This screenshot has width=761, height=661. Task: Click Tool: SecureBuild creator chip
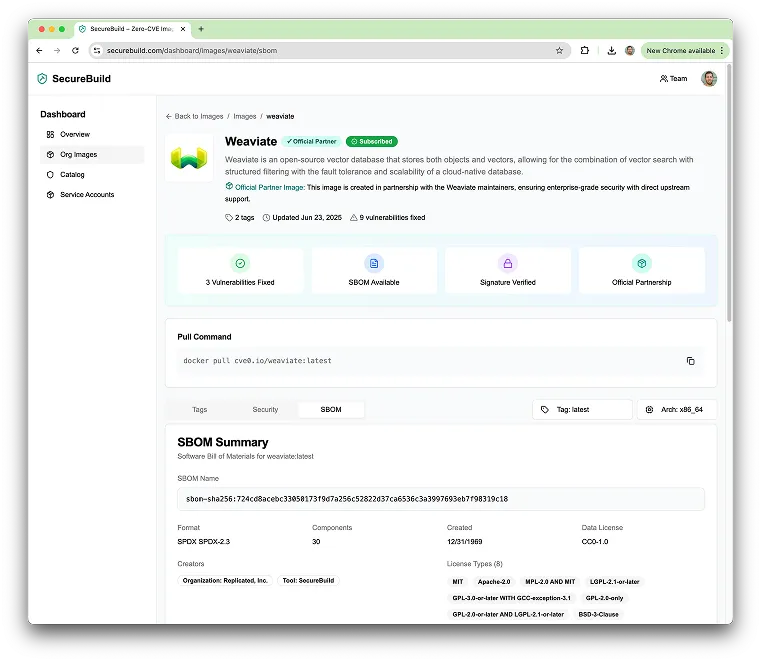click(x=308, y=580)
